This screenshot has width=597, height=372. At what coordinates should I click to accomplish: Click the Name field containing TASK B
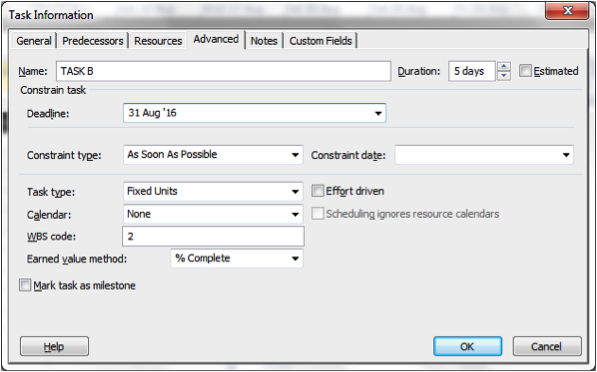pos(223,71)
